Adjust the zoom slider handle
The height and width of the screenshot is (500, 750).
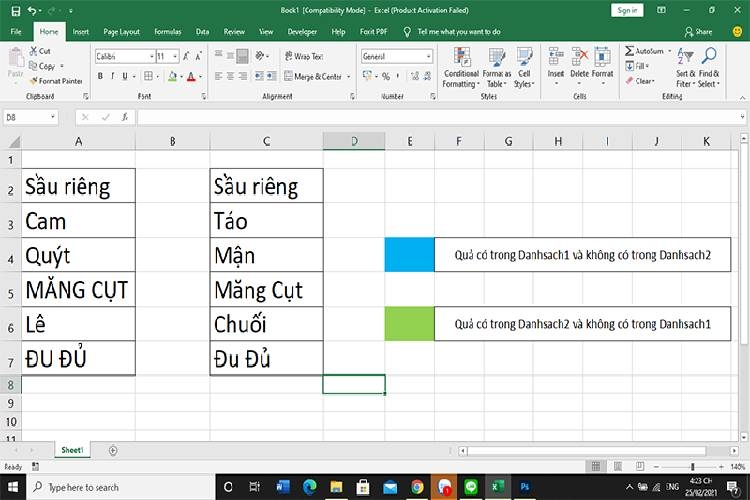pos(693,467)
